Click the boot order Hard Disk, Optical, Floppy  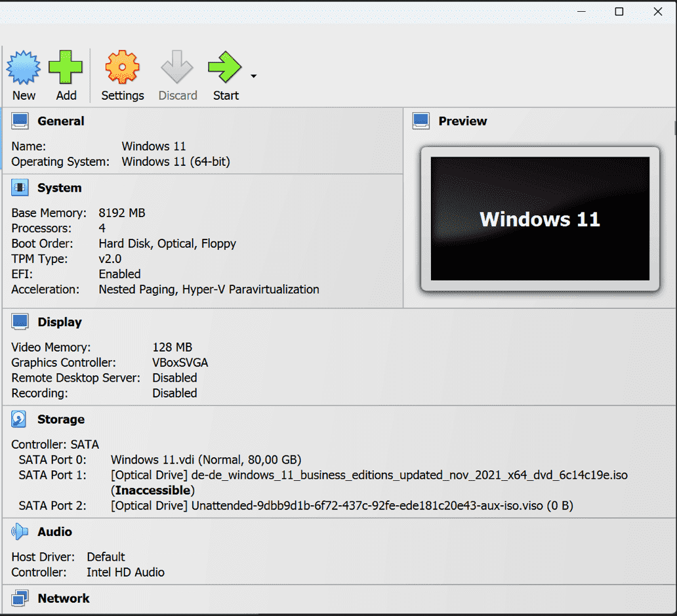click(167, 243)
